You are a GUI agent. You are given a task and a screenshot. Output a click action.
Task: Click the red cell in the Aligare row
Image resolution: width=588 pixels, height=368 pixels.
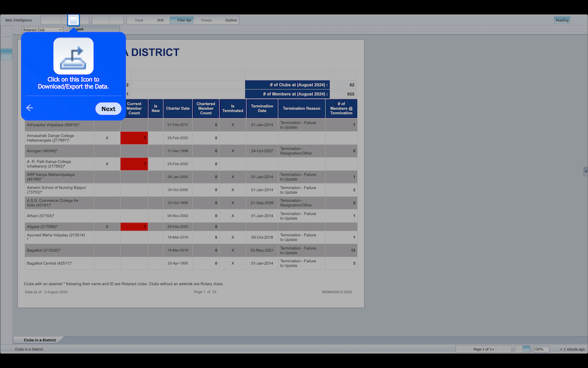tap(134, 227)
